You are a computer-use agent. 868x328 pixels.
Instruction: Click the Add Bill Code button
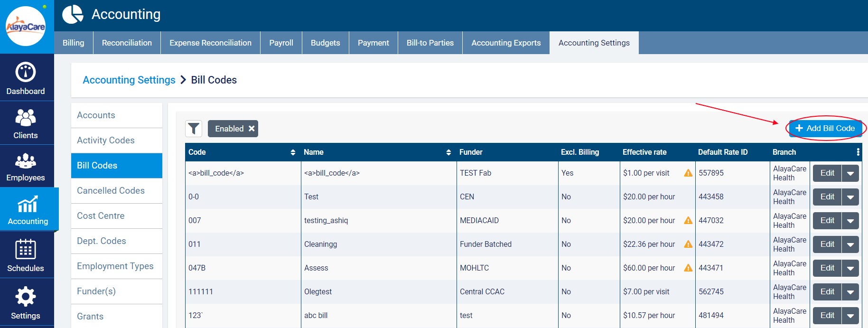click(x=825, y=128)
